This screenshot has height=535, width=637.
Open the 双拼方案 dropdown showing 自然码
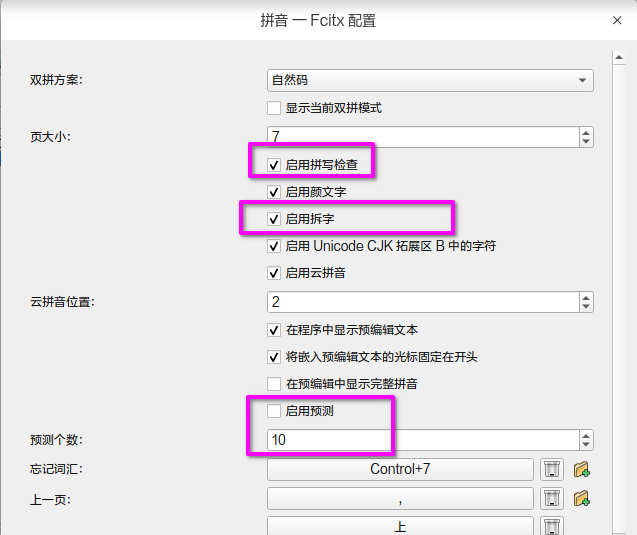430,80
